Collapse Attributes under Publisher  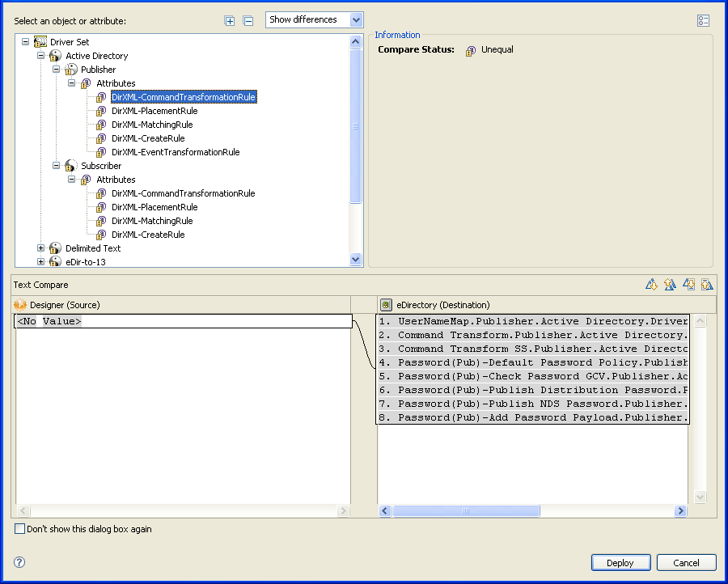pos(71,83)
